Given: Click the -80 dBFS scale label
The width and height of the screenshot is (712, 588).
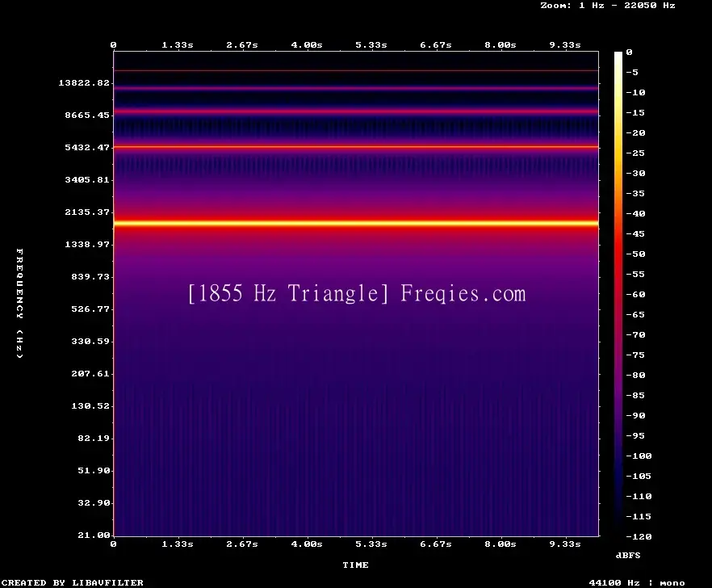Looking at the screenshot, I should (x=635, y=376).
